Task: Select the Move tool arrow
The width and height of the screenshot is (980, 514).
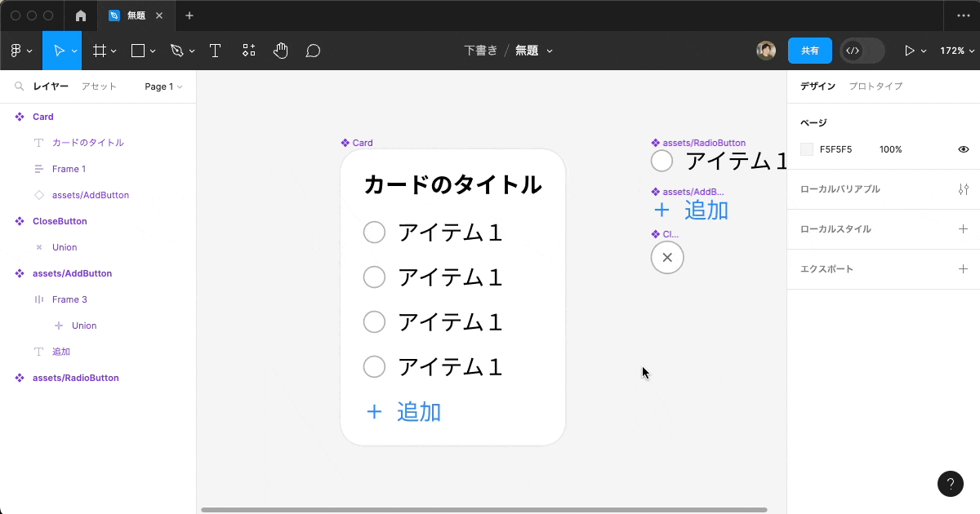Action: point(59,51)
